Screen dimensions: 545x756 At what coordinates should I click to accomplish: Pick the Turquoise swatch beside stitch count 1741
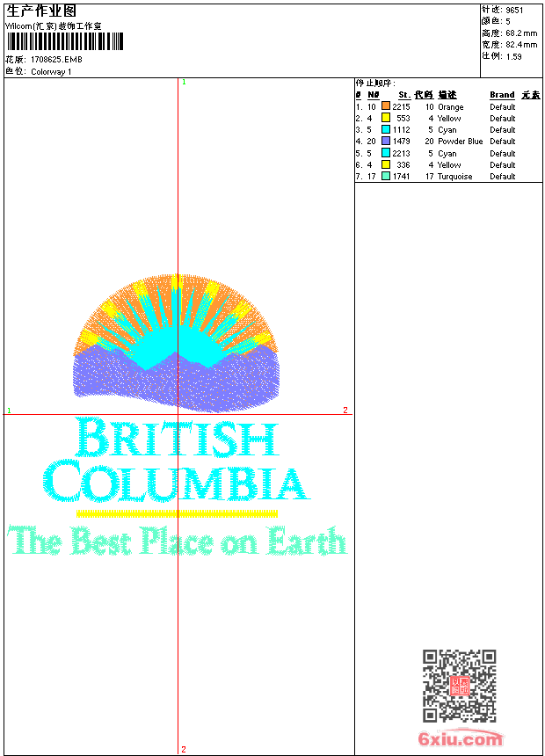coord(386,176)
